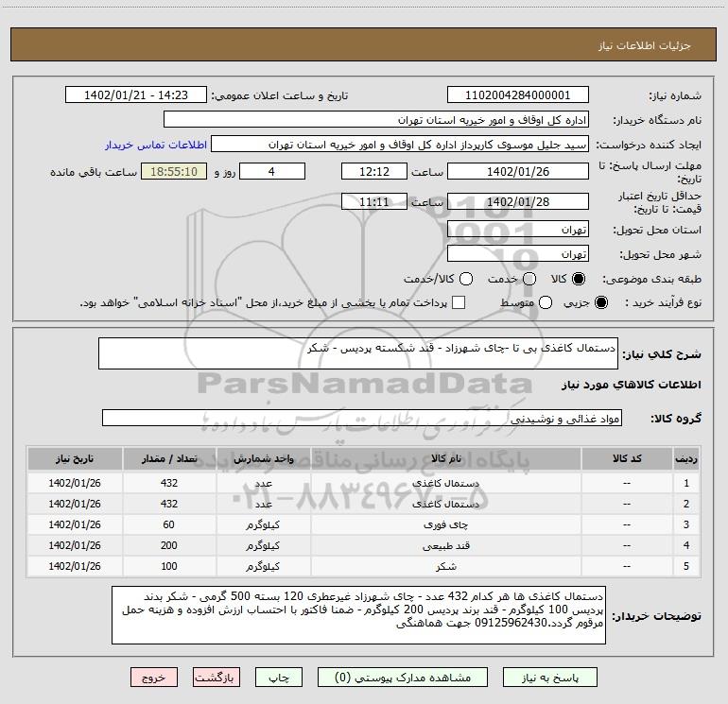The height and width of the screenshot is (704, 728).
Task: Click the گروه کالا field مواد غذائی و نوشیدنی
Action: click(362, 418)
